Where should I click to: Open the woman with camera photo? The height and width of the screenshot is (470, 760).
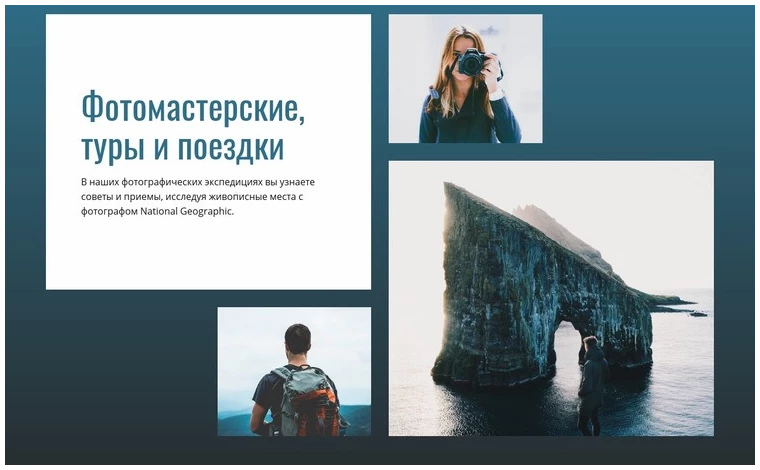(x=465, y=78)
